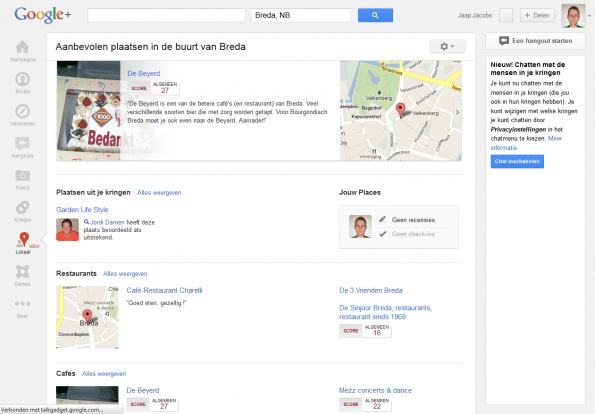
Task: Open Kringen circles icon
Action: point(22,208)
